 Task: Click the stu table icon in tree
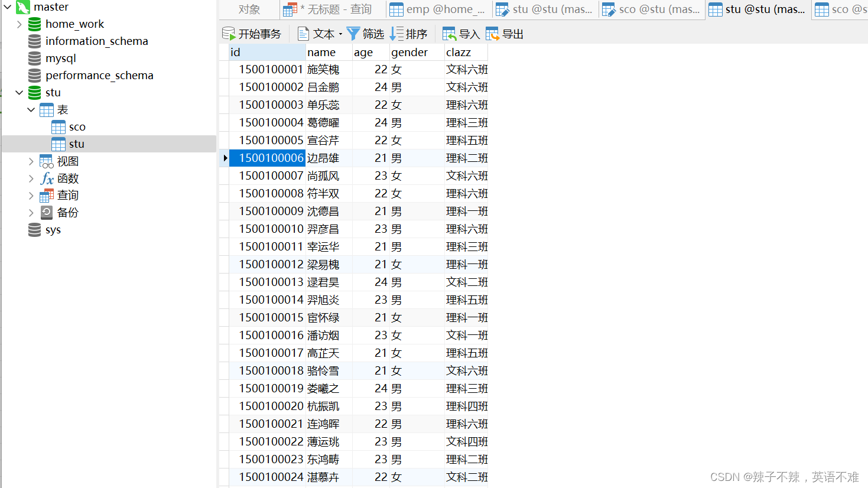(58, 144)
